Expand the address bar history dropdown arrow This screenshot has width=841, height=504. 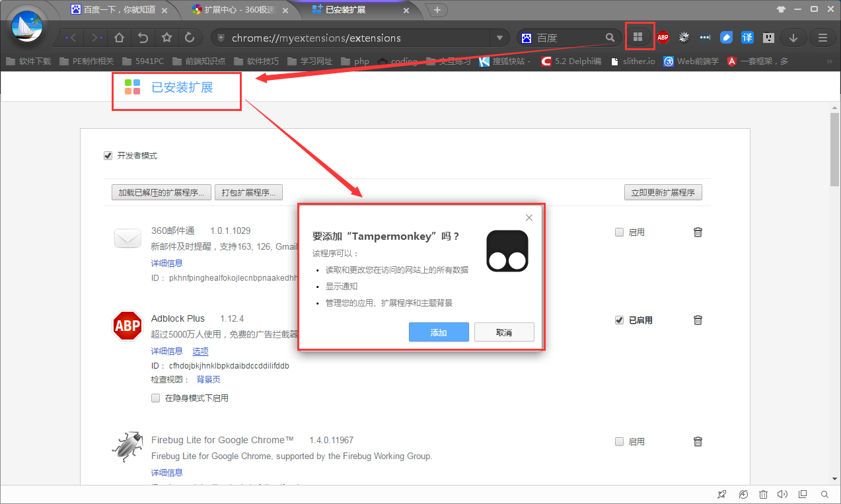pos(500,38)
